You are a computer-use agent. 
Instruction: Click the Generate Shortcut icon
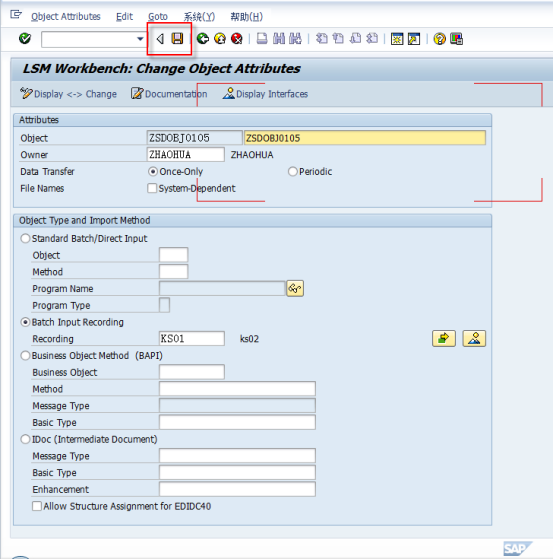click(414, 39)
